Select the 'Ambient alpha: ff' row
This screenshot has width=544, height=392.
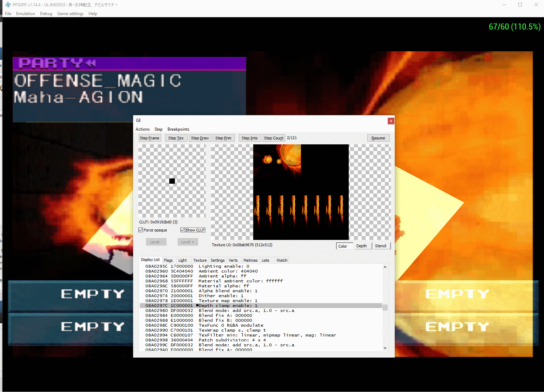click(261, 276)
